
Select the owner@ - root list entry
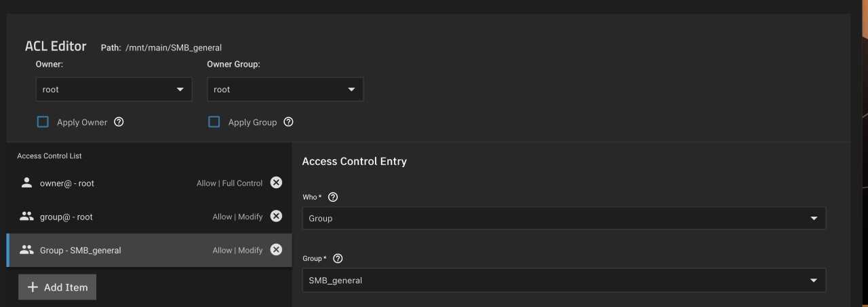click(x=149, y=183)
